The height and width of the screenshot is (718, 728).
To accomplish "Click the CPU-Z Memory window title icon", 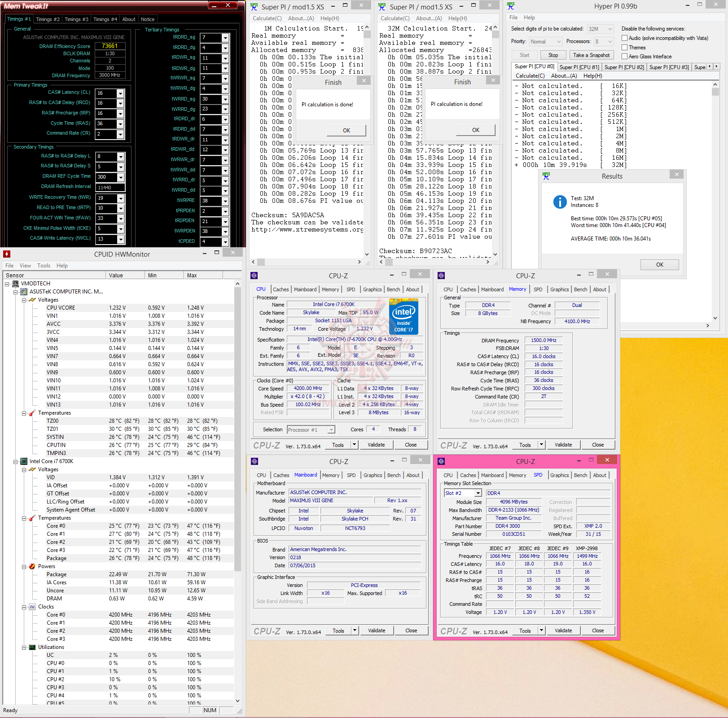I will (x=441, y=276).
